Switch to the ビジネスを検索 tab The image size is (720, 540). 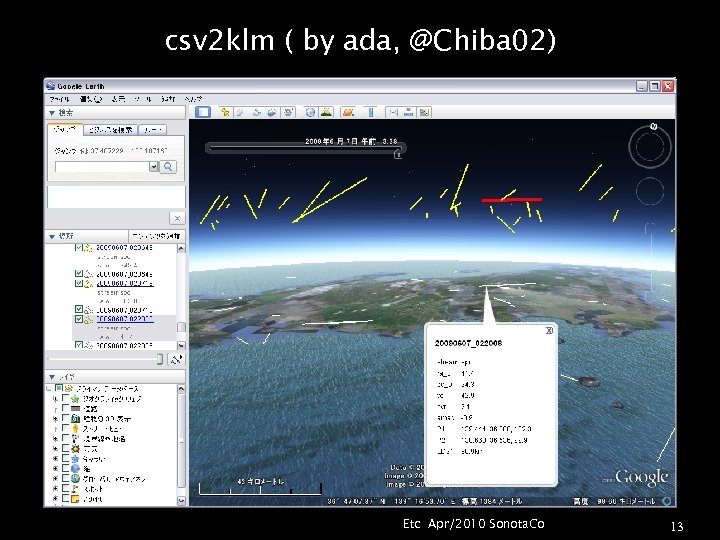pyautogui.click(x=110, y=130)
